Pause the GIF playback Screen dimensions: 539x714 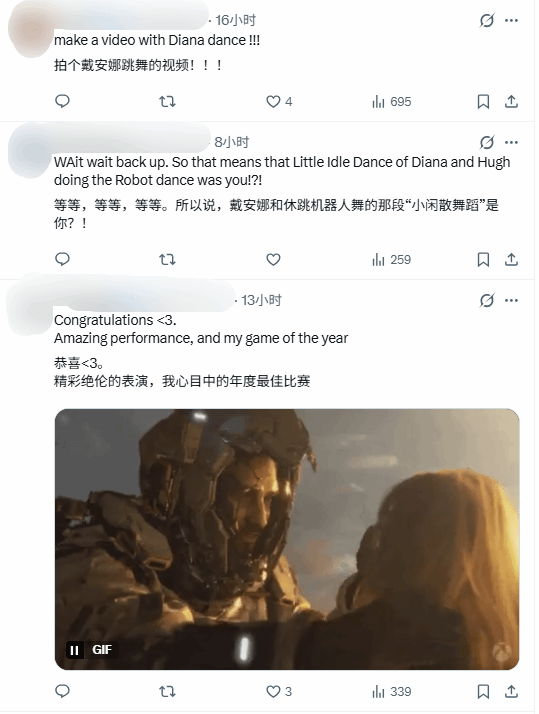[x=75, y=650]
